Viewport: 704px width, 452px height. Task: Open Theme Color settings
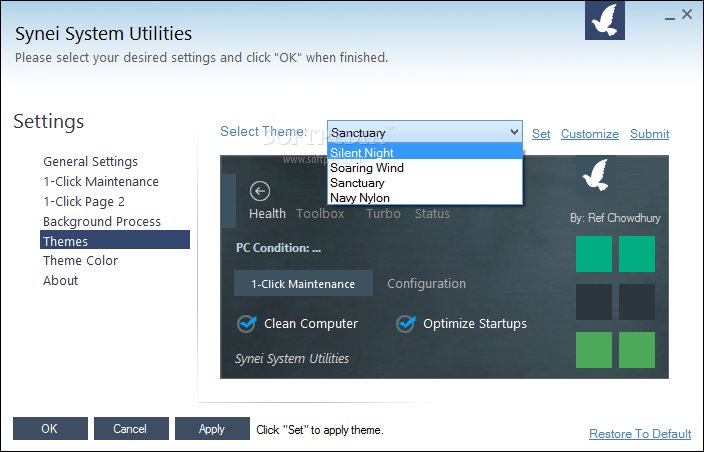coord(80,260)
